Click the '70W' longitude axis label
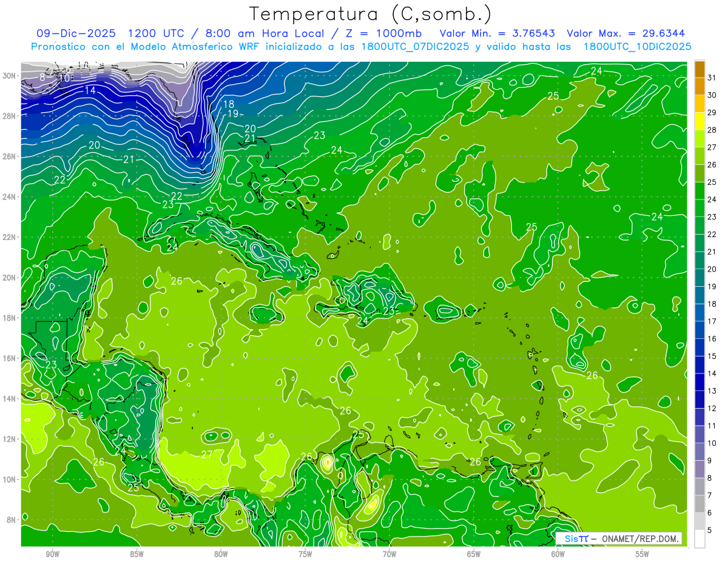The height and width of the screenshot is (562, 728). [389, 555]
